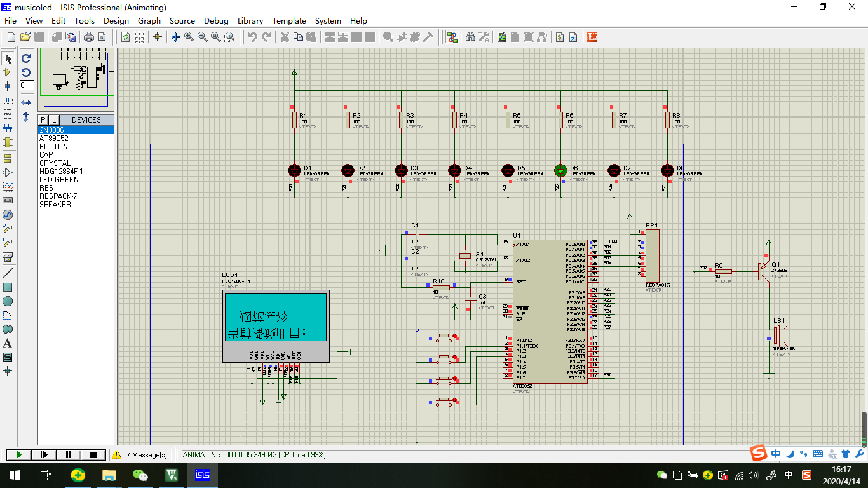Select the Device Pins tool
The width and height of the screenshot is (868, 488).
(x=8, y=172)
